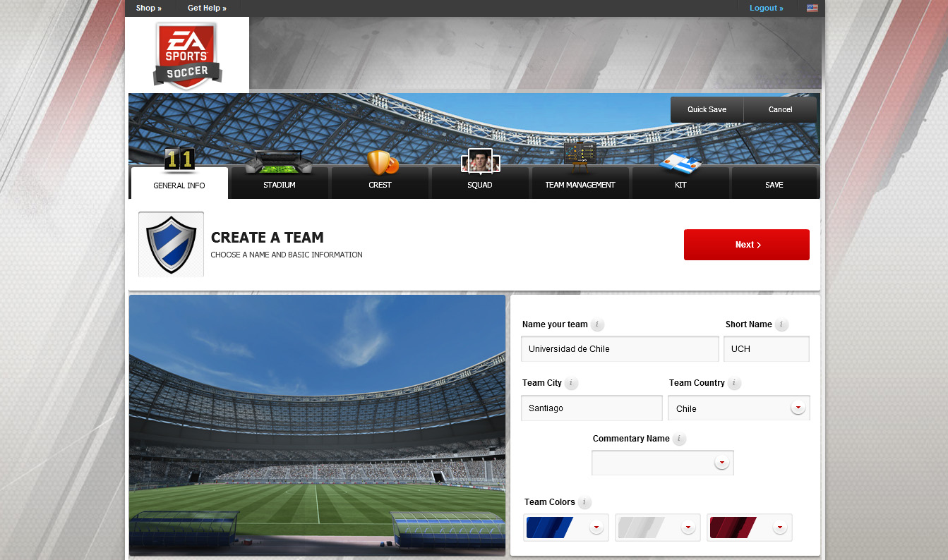Open the dark red third team color dropdown
Image resolution: width=948 pixels, height=560 pixels.
[x=750, y=528]
